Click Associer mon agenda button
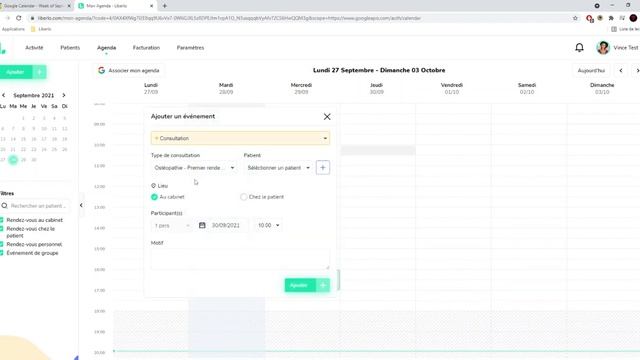 point(129,70)
